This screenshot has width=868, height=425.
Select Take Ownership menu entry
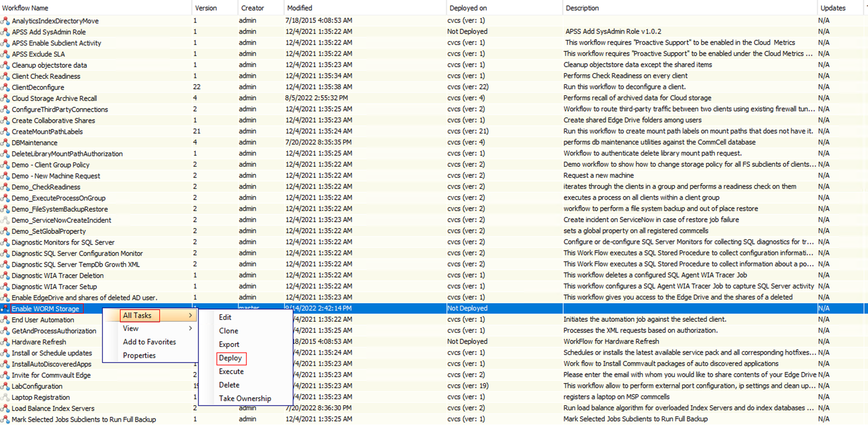click(x=245, y=399)
